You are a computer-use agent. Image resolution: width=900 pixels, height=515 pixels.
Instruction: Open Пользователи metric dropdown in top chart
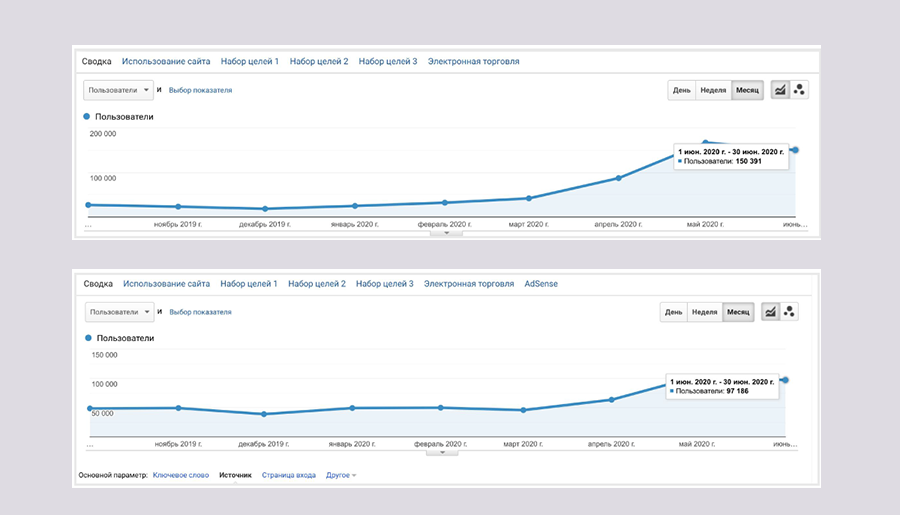[x=118, y=90]
